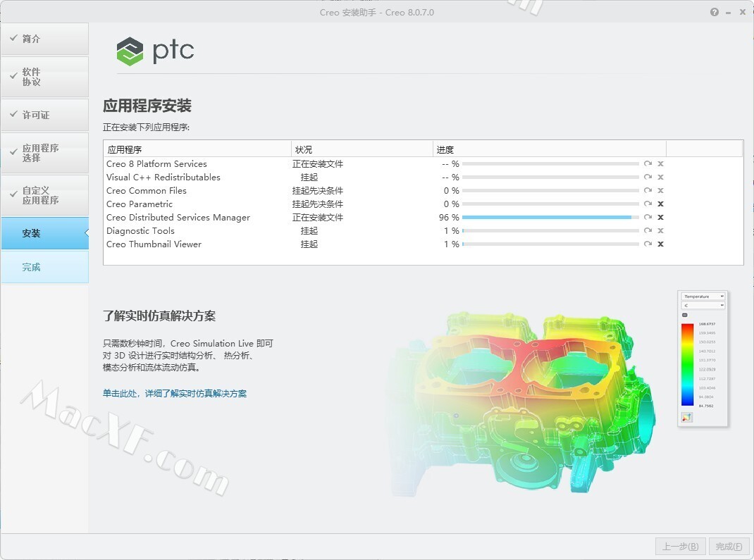Cancel the Creo Common Files installation
Viewport: 754px width, 560px height.
click(x=661, y=191)
